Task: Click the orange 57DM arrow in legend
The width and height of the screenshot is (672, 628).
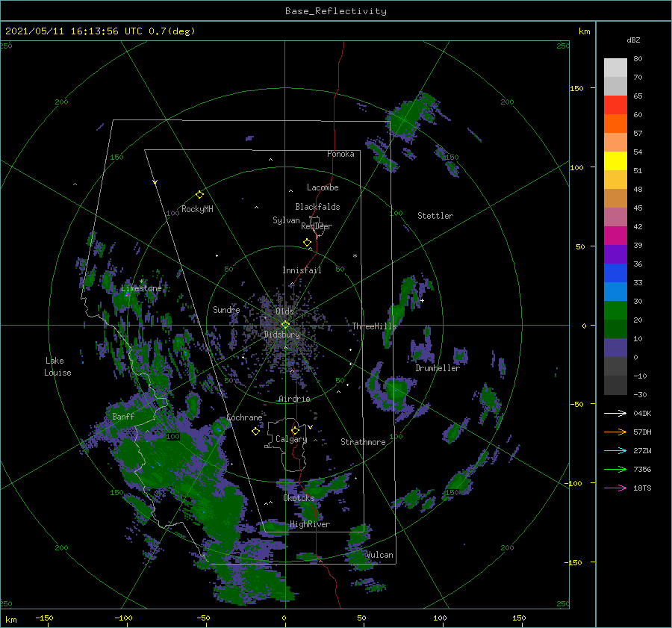Action: click(x=615, y=432)
